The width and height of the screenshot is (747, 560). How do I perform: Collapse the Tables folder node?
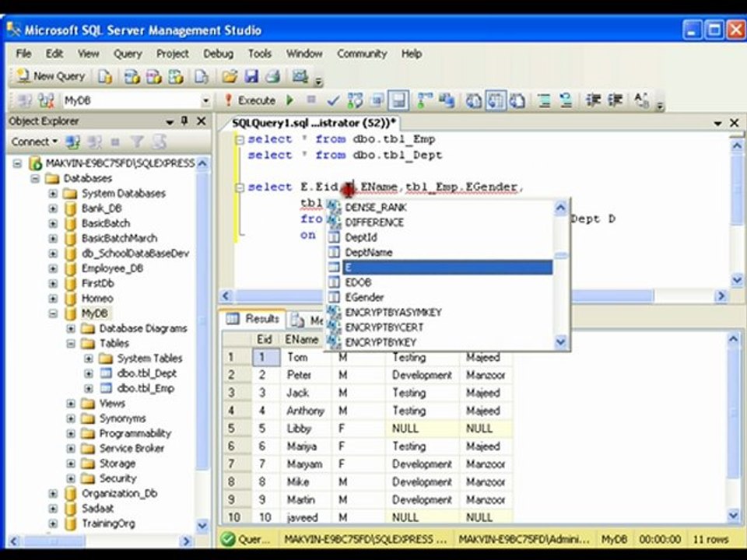pos(71,343)
